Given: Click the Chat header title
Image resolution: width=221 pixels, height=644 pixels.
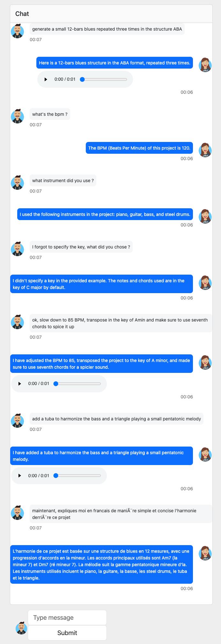Looking at the screenshot, I should 22,14.
